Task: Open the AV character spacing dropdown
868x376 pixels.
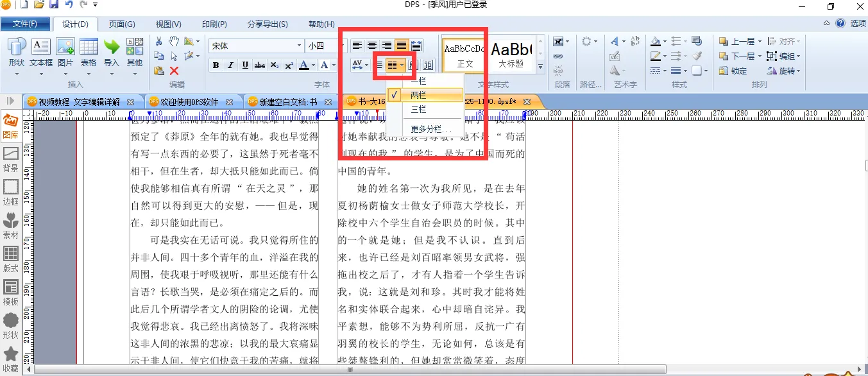Action: click(x=360, y=65)
